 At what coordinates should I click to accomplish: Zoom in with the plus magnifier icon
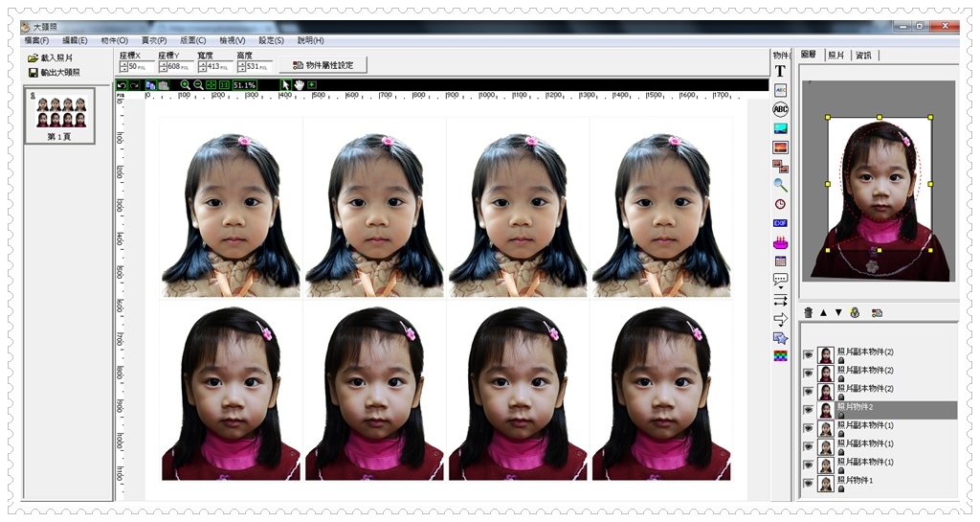point(185,85)
